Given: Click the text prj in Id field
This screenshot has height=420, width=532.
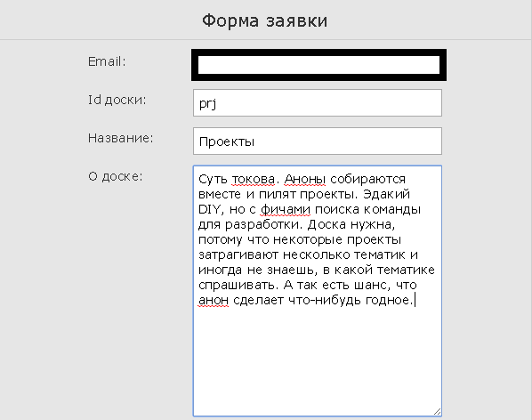Looking at the screenshot, I should [207, 103].
